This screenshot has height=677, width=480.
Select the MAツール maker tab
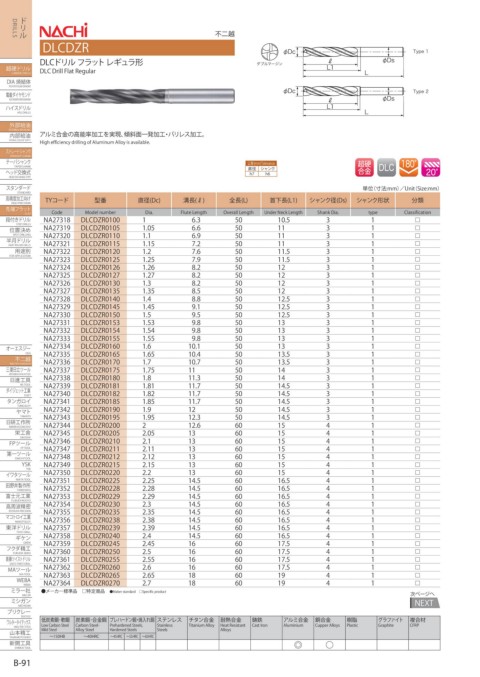(x=16, y=570)
